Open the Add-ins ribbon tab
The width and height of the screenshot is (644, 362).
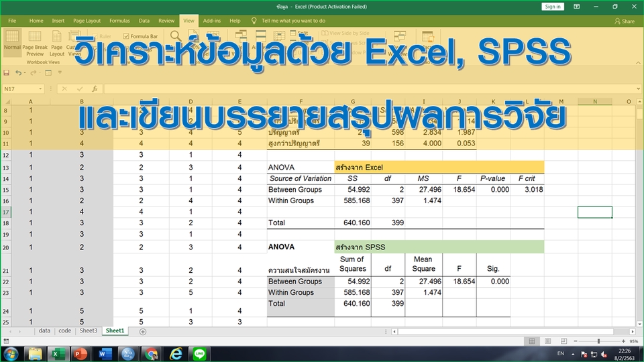[x=212, y=21]
